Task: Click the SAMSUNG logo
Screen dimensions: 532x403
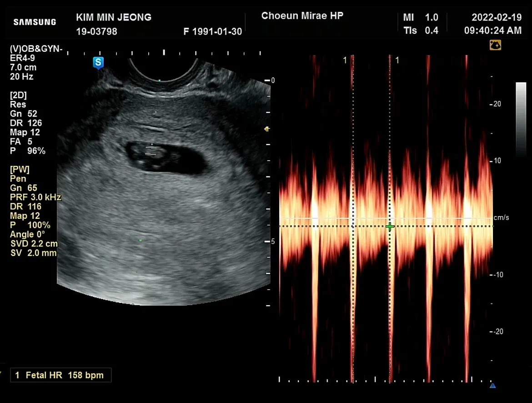Action: (x=35, y=22)
